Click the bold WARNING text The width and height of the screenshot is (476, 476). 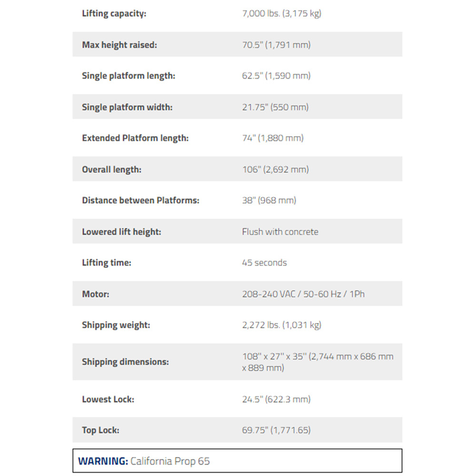[x=103, y=461]
